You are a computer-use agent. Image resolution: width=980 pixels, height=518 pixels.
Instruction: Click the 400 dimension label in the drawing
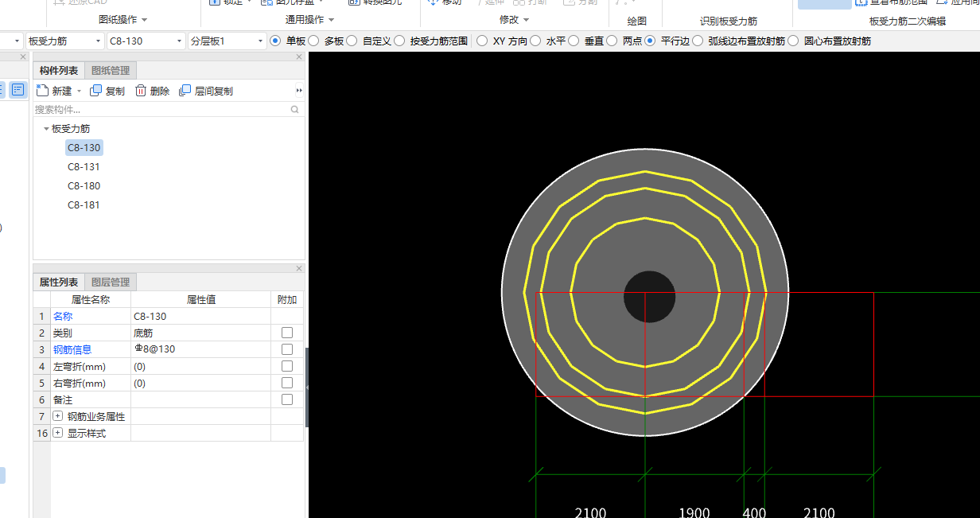(754, 512)
